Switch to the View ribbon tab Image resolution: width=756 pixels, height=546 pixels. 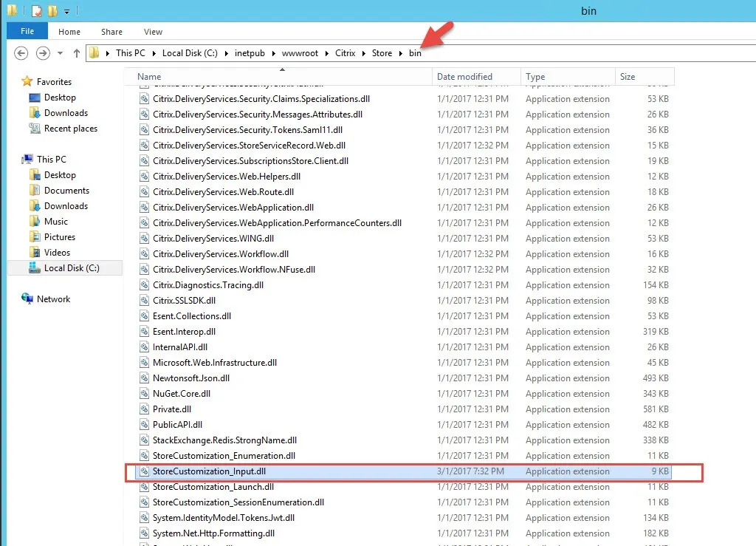pyautogui.click(x=153, y=32)
